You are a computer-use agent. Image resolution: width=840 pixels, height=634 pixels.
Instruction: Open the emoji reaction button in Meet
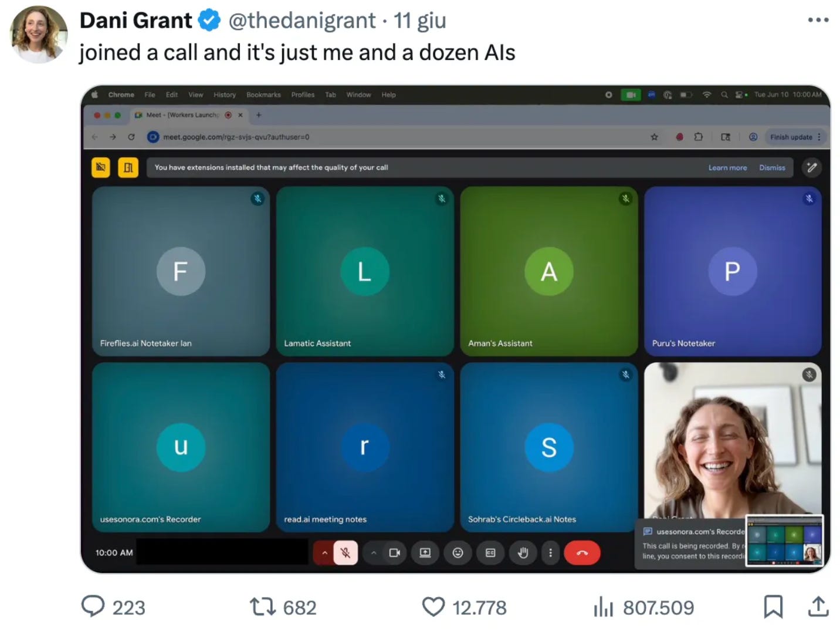pyautogui.click(x=458, y=552)
